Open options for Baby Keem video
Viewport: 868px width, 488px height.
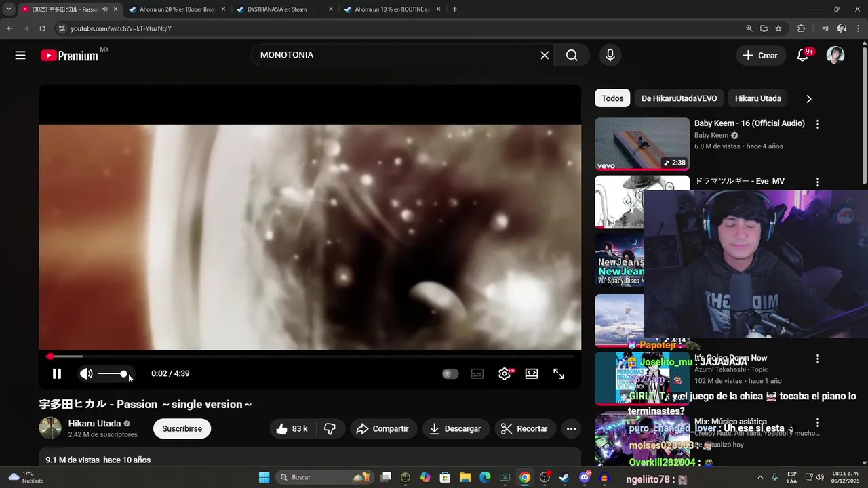(x=818, y=124)
